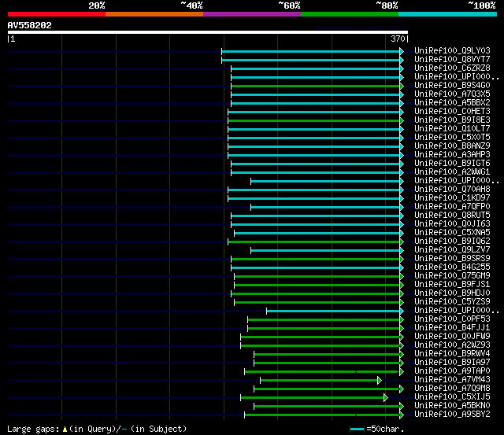Click the cyan ~100% identity color segment
The image size is (504, 435).
(448, 14)
